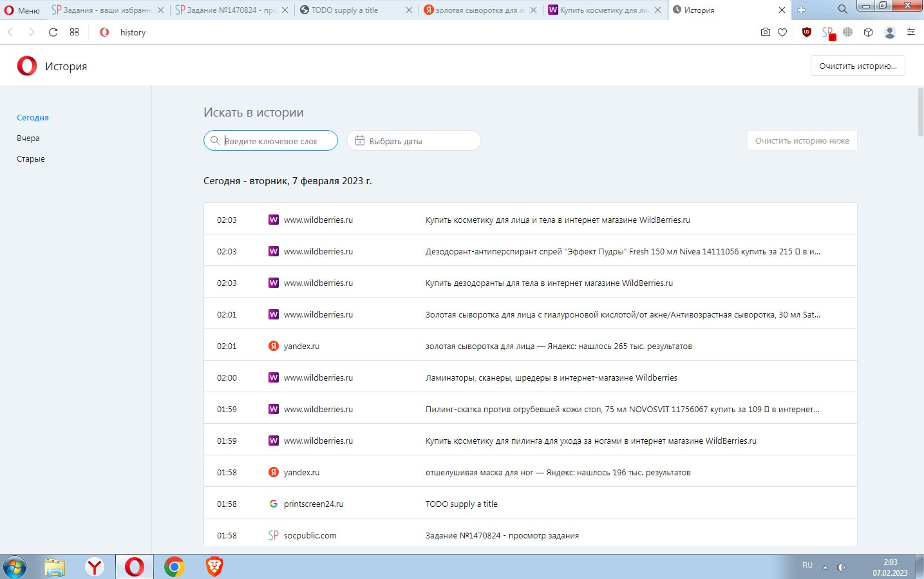
Task: Open Купить дезодоранты для тела entry
Action: (530, 282)
